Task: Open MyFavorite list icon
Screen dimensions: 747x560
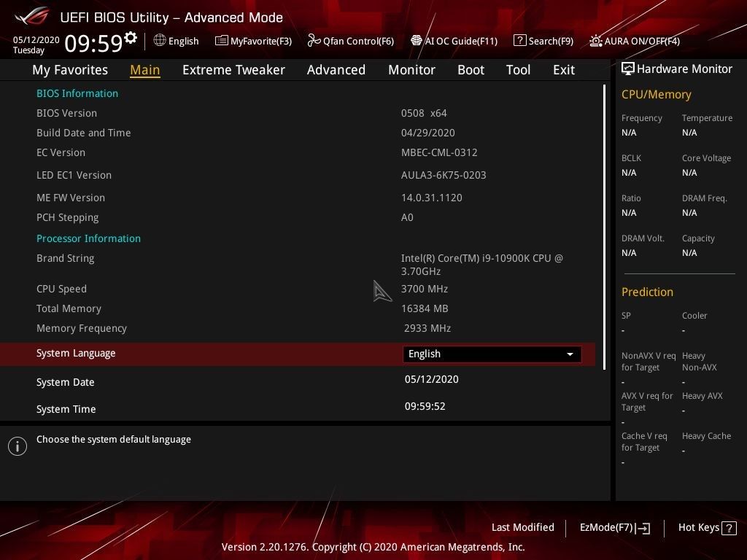Action: tap(222, 41)
